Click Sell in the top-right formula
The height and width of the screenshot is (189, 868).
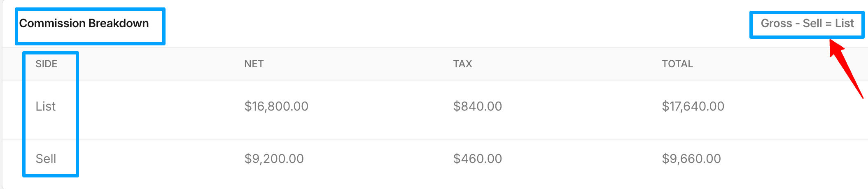point(812,24)
